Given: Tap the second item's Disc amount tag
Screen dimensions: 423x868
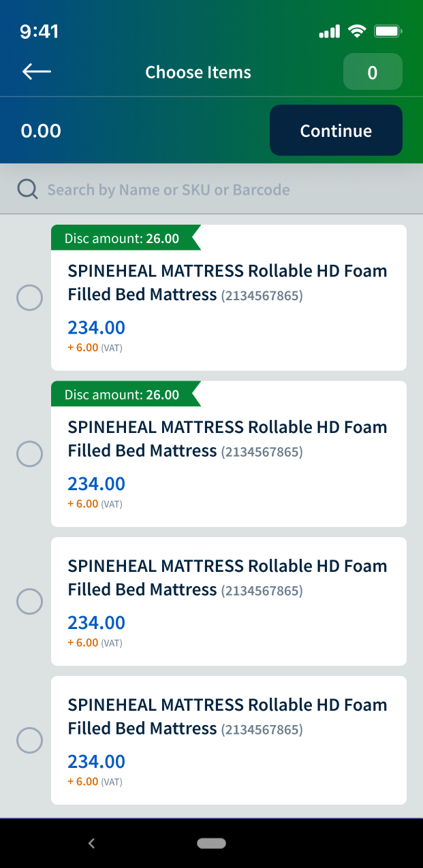Looking at the screenshot, I should click(x=122, y=395).
